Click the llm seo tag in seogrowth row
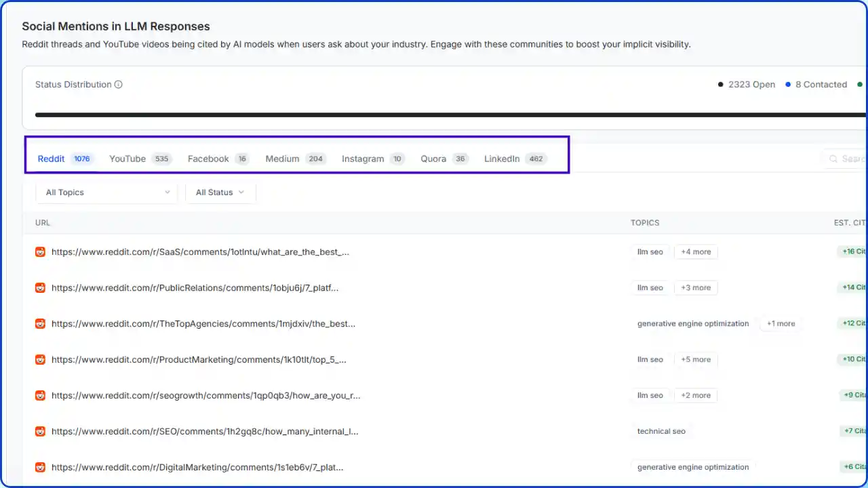The width and height of the screenshot is (868, 488). coord(650,395)
